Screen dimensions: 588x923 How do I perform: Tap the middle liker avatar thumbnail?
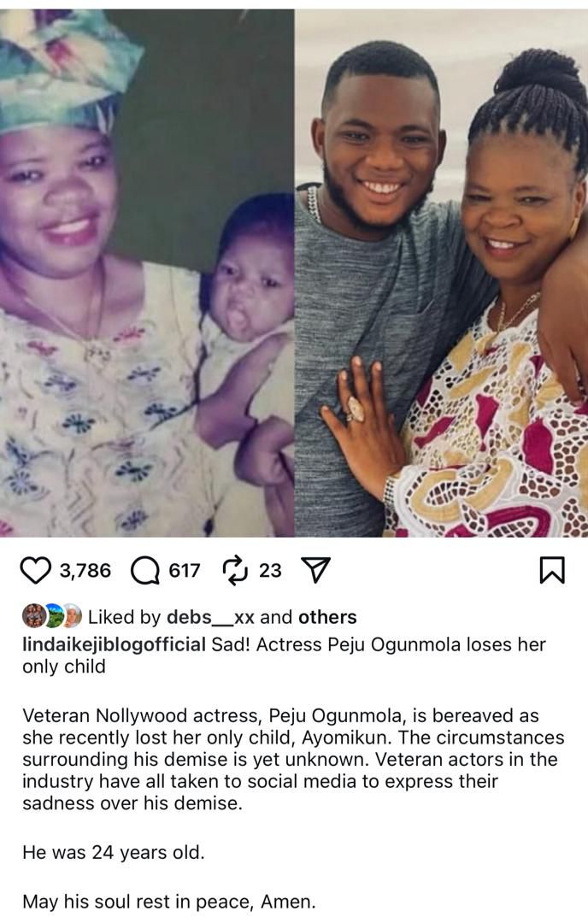(52, 615)
